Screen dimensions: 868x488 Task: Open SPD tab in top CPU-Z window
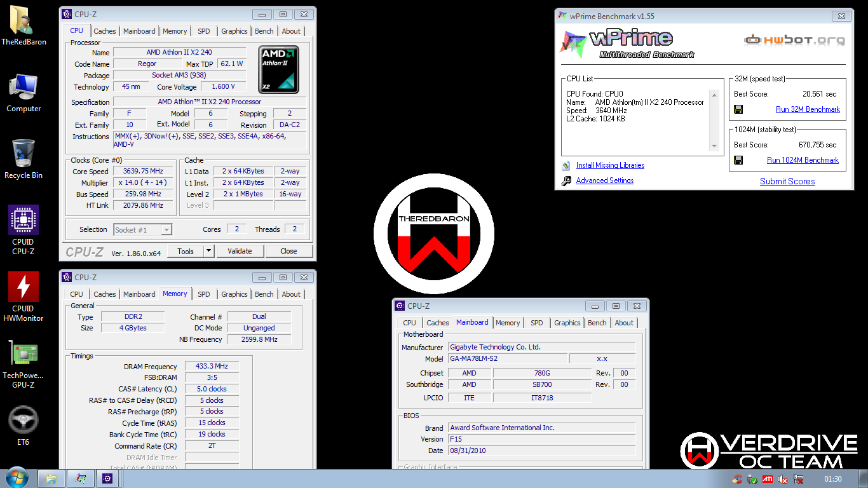[204, 31]
